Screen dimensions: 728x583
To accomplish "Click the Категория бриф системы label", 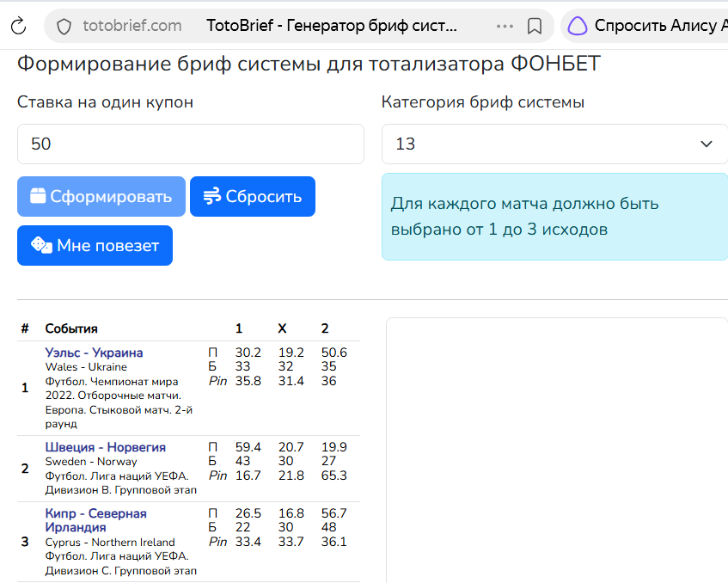I will point(483,102).
